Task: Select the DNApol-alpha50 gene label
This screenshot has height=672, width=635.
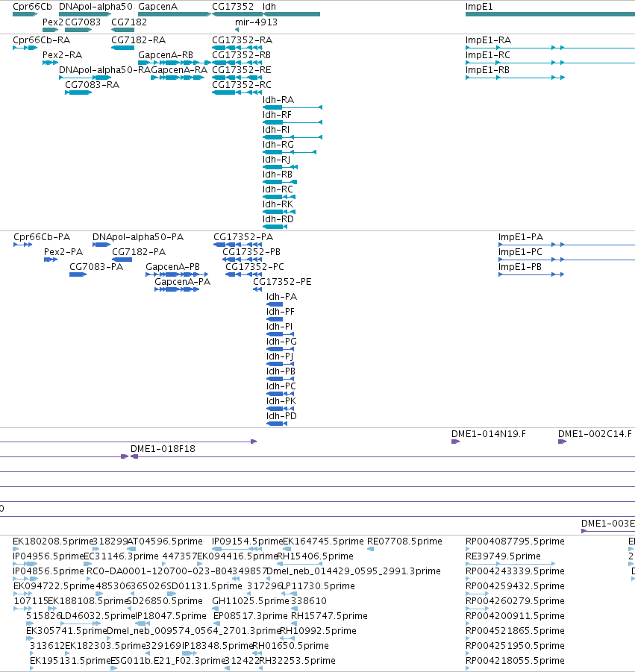Action: [x=96, y=7]
